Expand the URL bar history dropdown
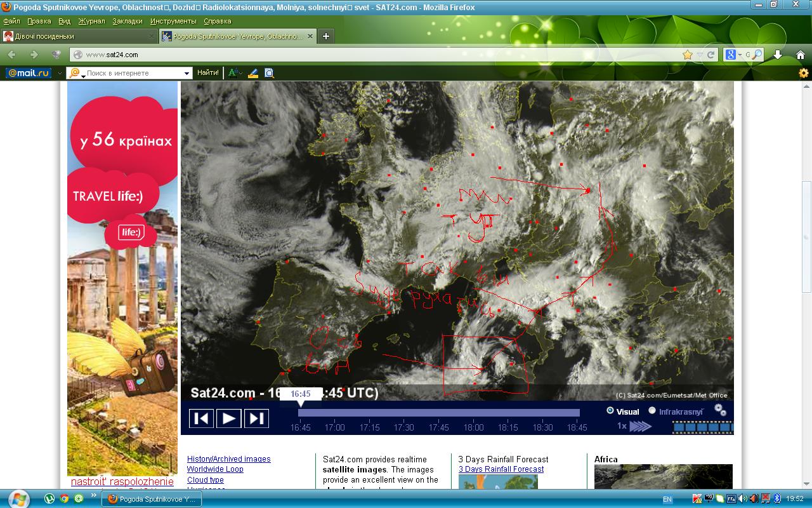Image resolution: width=812 pixels, height=508 pixels. pos(699,55)
